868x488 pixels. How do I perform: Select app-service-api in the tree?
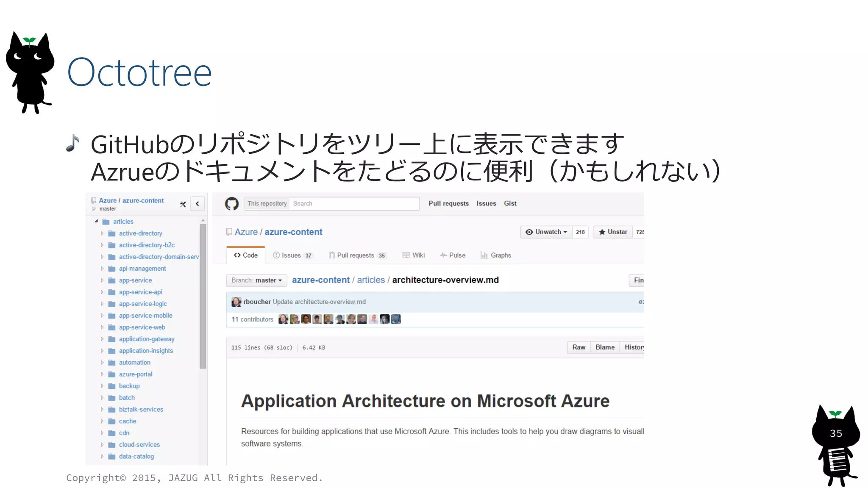pos(141,292)
